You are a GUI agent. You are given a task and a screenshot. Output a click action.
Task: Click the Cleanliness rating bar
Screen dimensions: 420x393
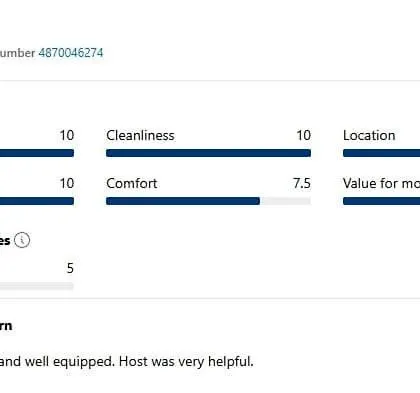208,153
